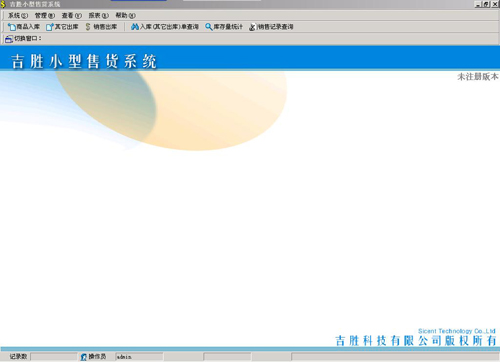500x362 pixels.
Task: Open 库存量统计 magnifier icon
Action: (209, 27)
